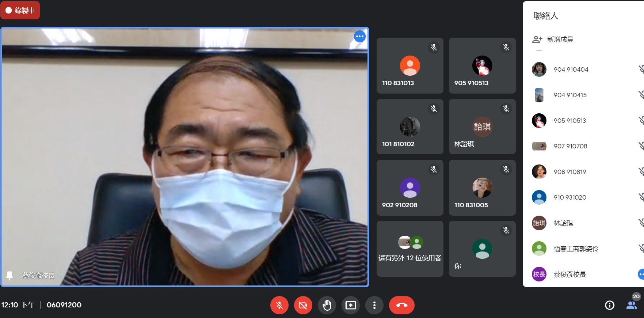
Task: Select the 905 910513 participant tile
Action: click(482, 65)
